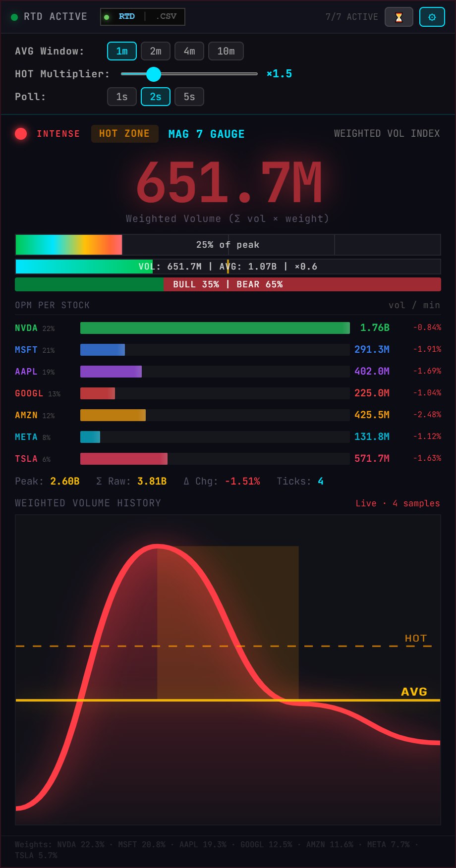Set AVG window to 10m

tap(226, 51)
